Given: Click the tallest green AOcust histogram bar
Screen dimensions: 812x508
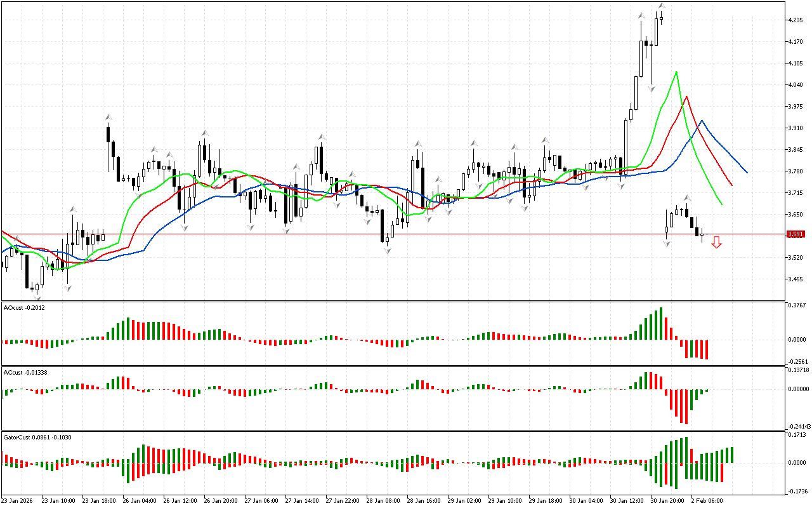Looking at the screenshot, I should click(661, 323).
